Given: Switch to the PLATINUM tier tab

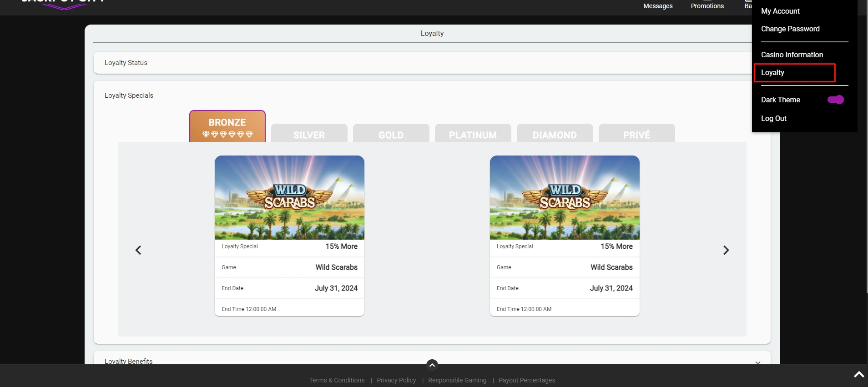Looking at the screenshot, I should click(x=473, y=133).
